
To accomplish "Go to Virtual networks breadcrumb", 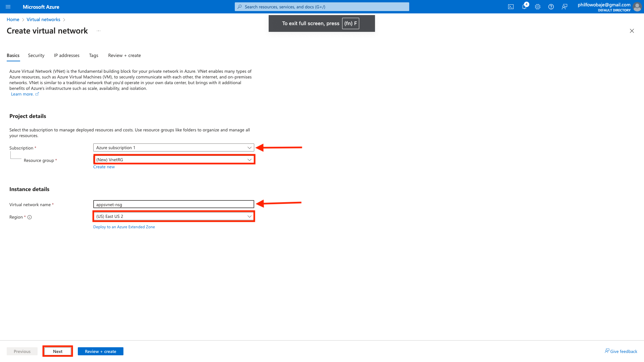I will 43,19.
